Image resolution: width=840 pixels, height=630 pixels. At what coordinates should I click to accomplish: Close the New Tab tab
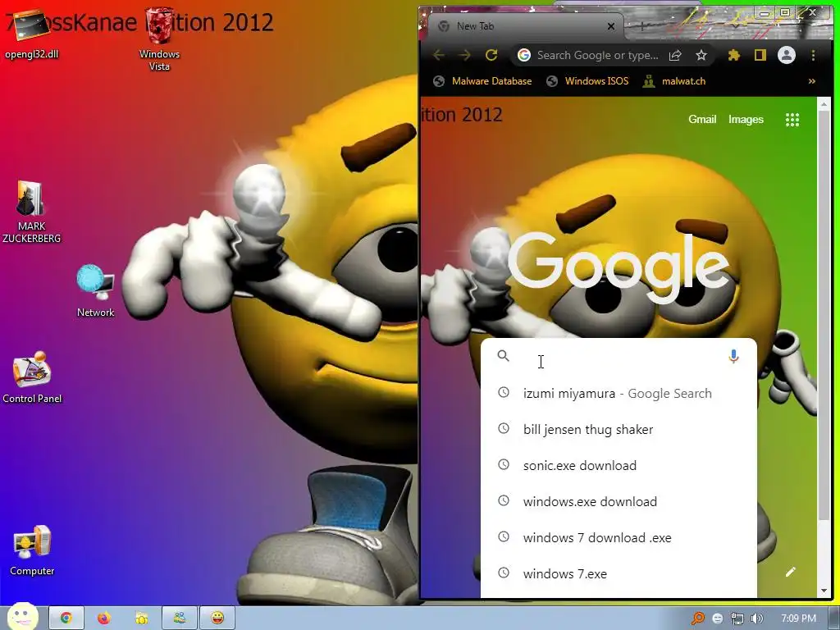[610, 26]
